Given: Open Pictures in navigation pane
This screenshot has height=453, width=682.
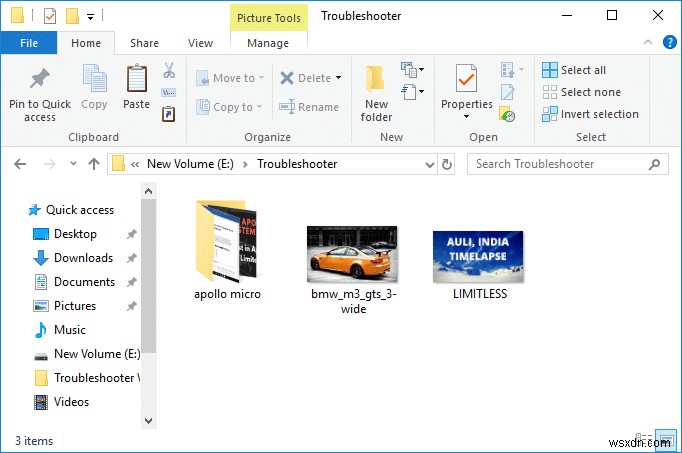Looking at the screenshot, I should pyautogui.click(x=64, y=306).
